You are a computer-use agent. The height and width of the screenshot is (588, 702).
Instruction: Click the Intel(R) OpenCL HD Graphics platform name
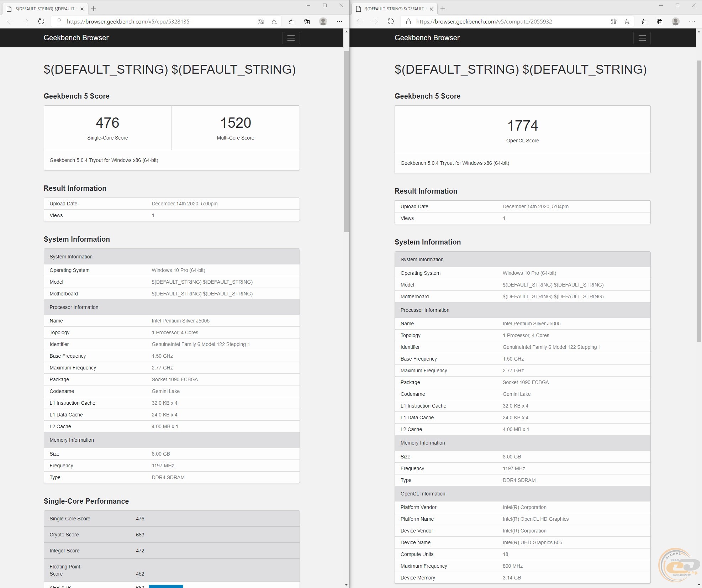[535, 519]
